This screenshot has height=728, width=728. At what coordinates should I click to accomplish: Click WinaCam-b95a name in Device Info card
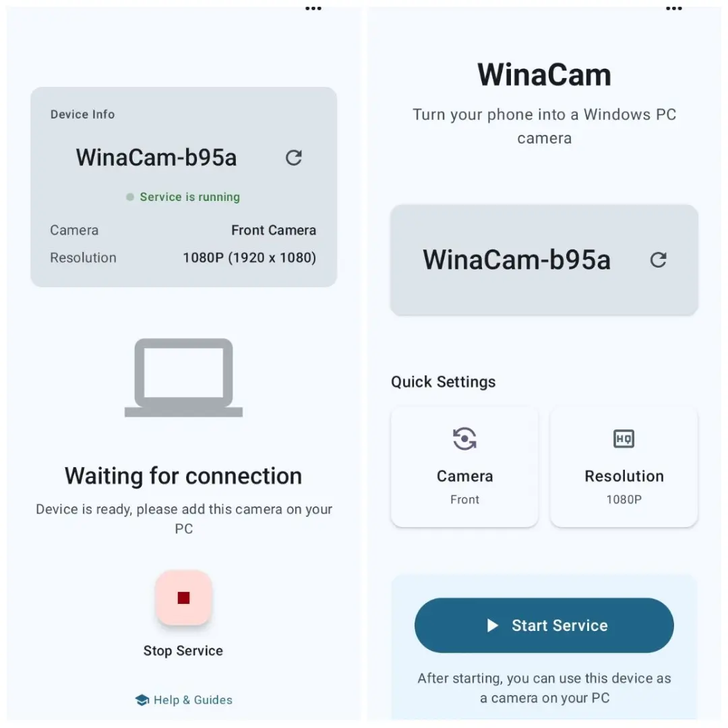point(156,157)
